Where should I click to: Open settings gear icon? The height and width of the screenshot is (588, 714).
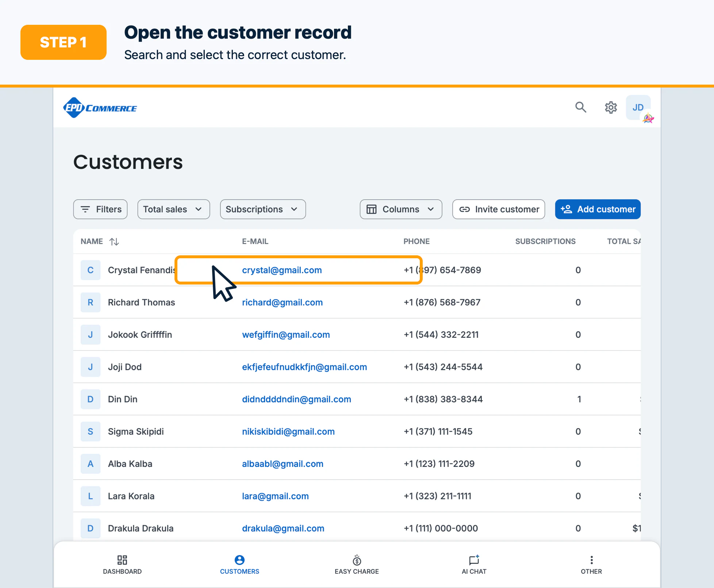tap(611, 107)
